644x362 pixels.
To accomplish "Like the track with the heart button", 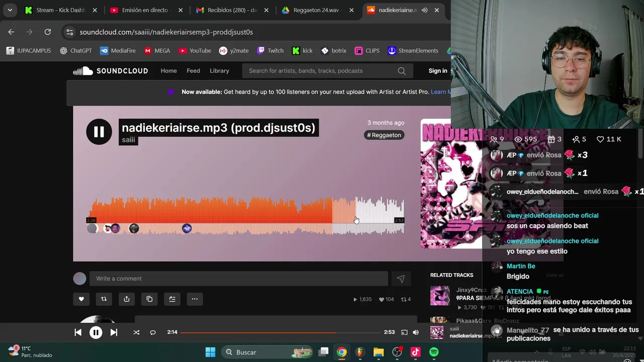I will (81, 299).
